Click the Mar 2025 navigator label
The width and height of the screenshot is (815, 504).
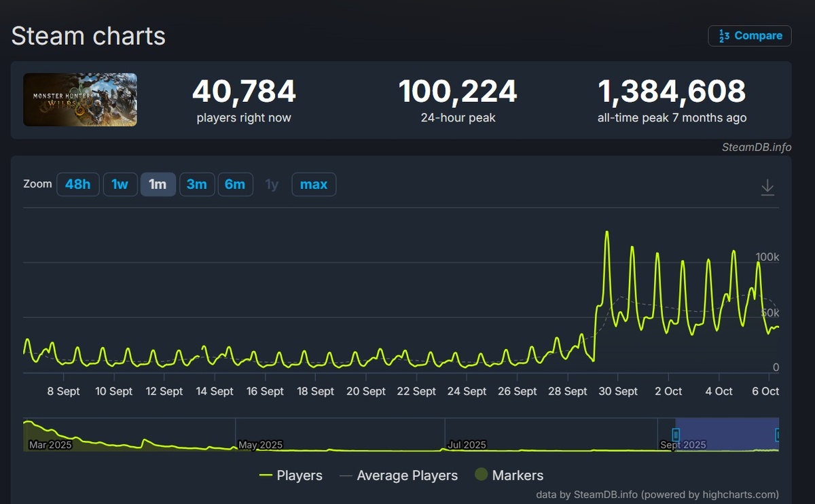tap(50, 445)
